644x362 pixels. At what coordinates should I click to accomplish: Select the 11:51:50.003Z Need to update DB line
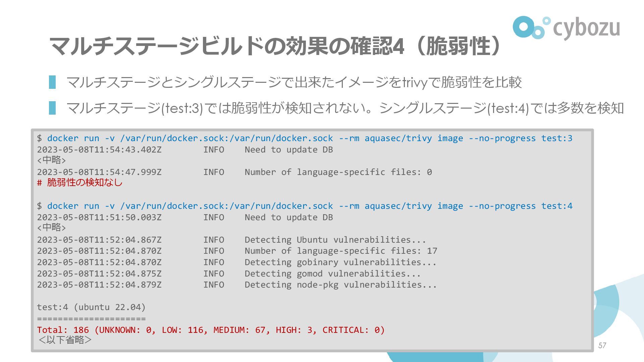click(185, 217)
